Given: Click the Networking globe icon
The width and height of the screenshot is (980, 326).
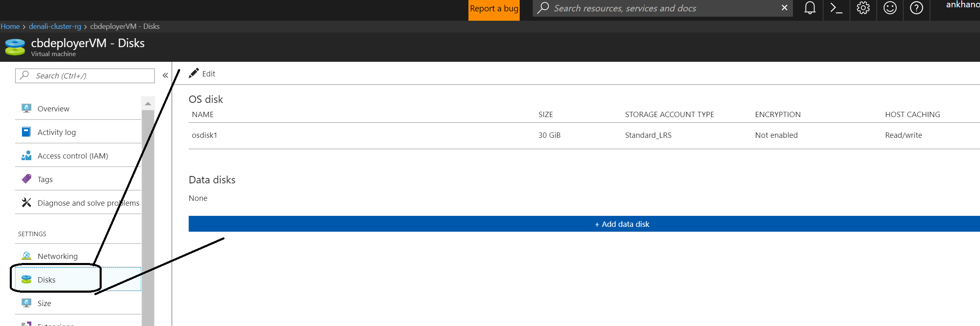Looking at the screenshot, I should pyautogui.click(x=26, y=256).
